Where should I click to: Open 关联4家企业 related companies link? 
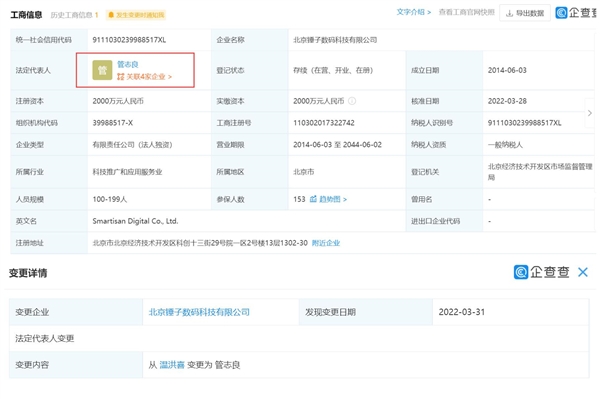point(145,77)
